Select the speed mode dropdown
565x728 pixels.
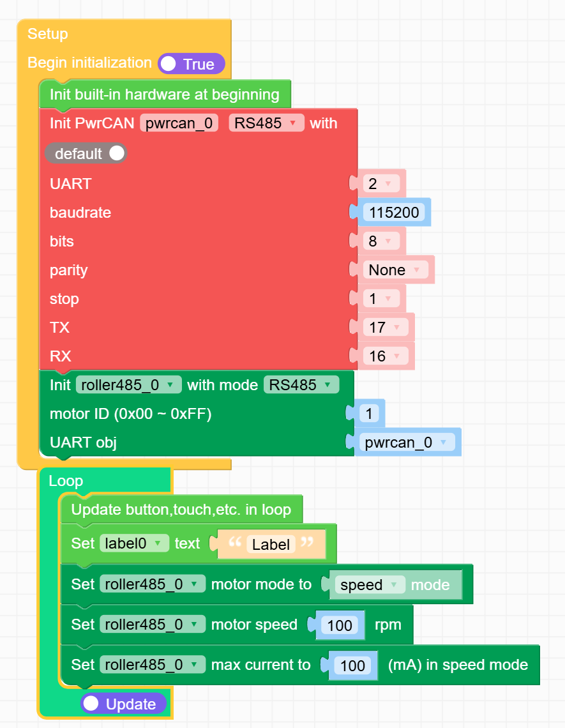(370, 585)
